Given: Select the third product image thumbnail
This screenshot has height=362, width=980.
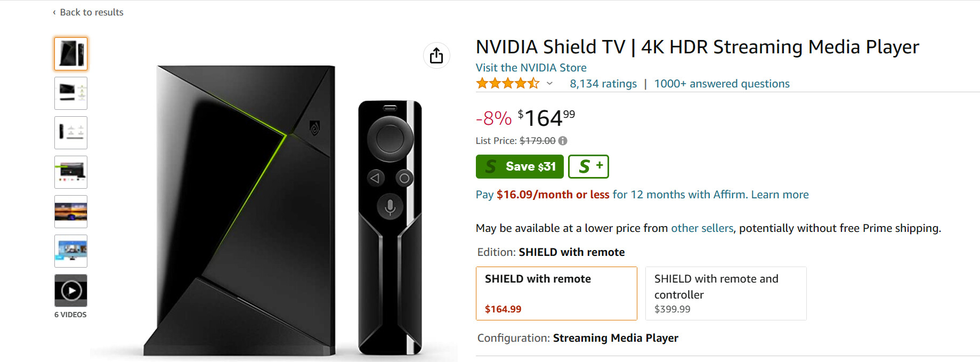Looking at the screenshot, I should click(x=71, y=133).
